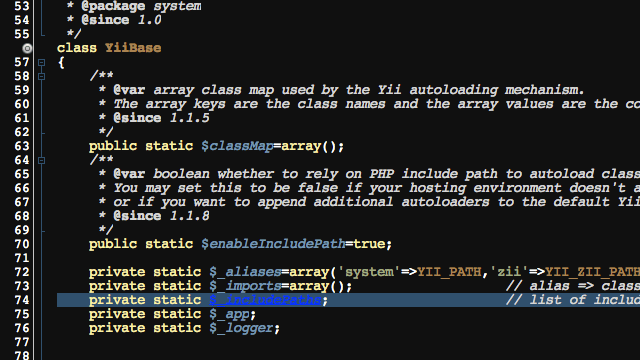Click line number 72 in the gutter
This screenshot has height=360, width=640.
point(22,272)
